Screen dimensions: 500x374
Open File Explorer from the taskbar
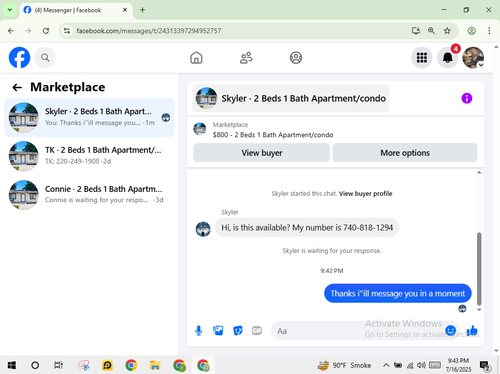click(x=155, y=365)
